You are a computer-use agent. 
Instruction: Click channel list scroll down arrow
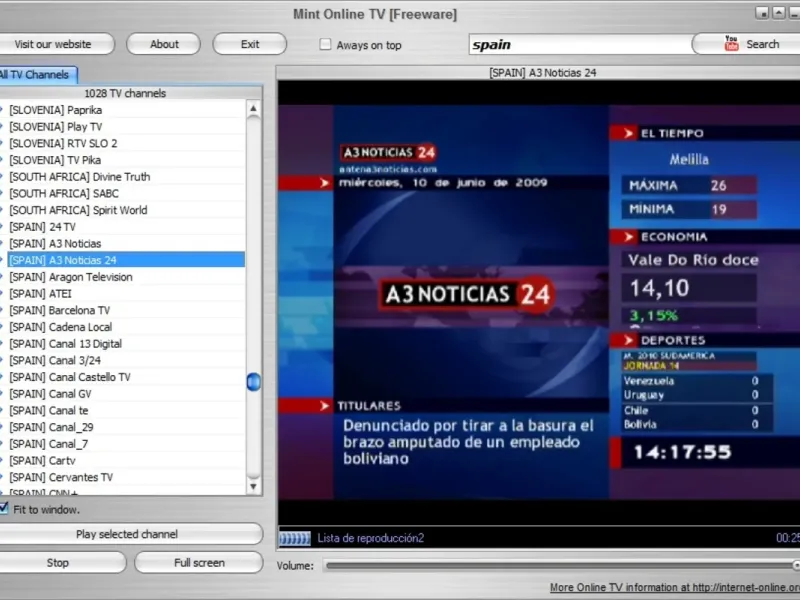[254, 487]
